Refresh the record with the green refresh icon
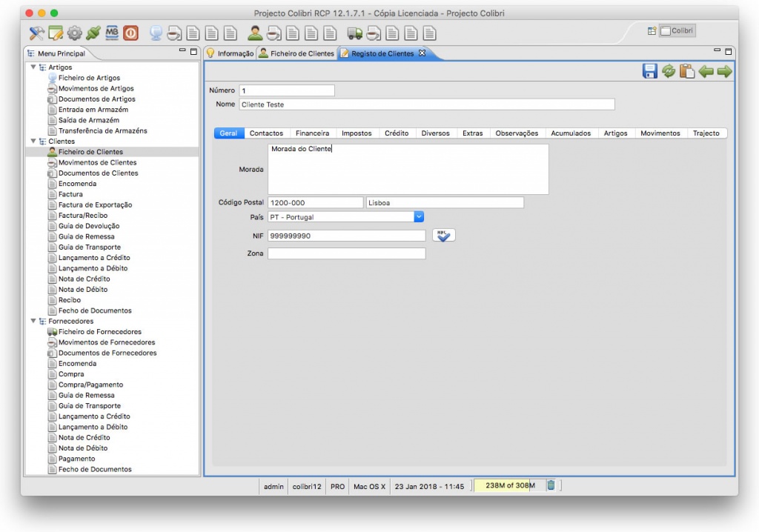The height and width of the screenshot is (532, 759). click(x=669, y=70)
